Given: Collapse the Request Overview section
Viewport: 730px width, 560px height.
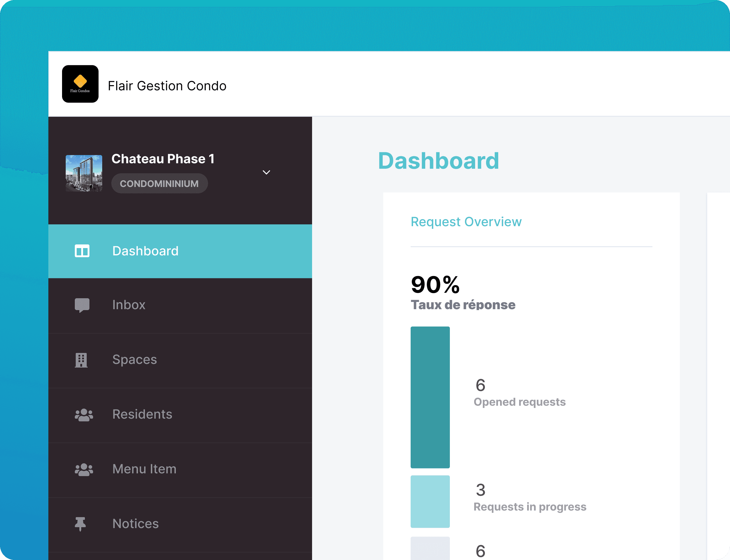Looking at the screenshot, I should (x=466, y=222).
